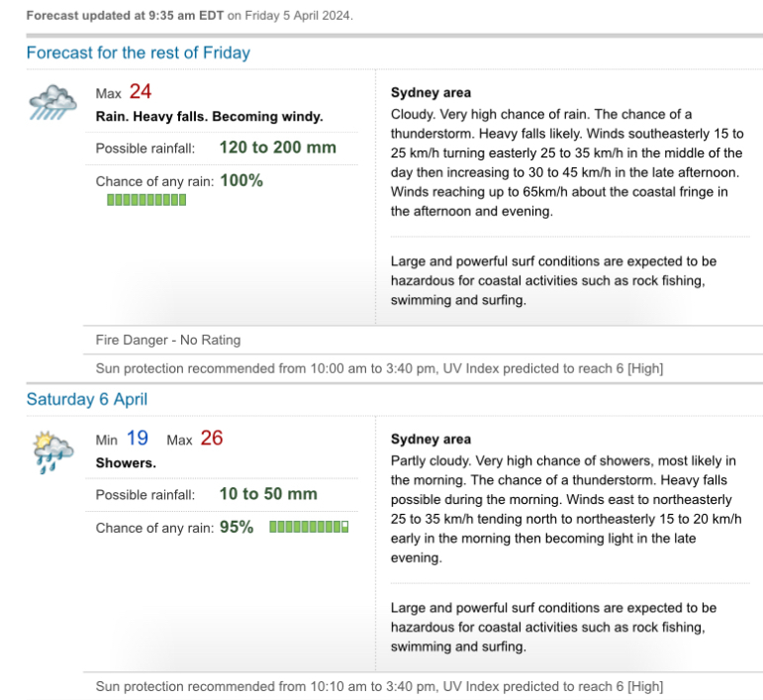Click the "120 to 200 mm" rainfall value
763x700 pixels.
click(x=278, y=148)
